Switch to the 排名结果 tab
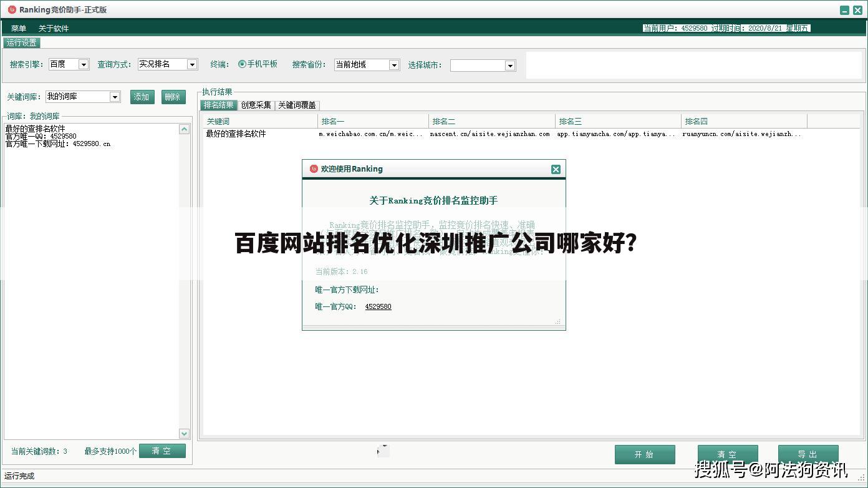This screenshot has height=488, width=868. pyautogui.click(x=219, y=105)
